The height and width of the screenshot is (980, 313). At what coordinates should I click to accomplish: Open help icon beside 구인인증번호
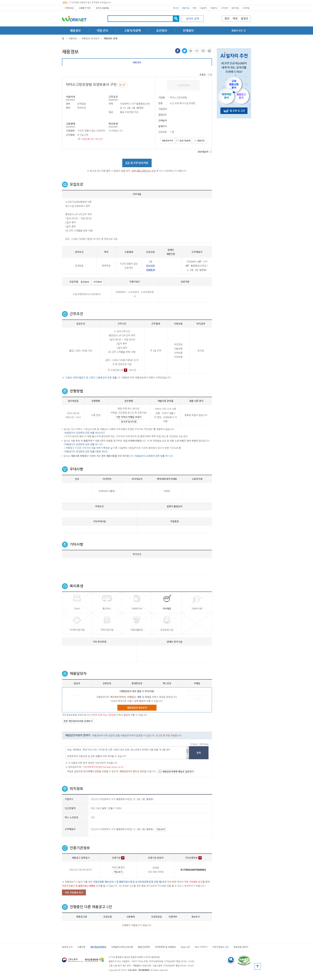click(x=200, y=858)
